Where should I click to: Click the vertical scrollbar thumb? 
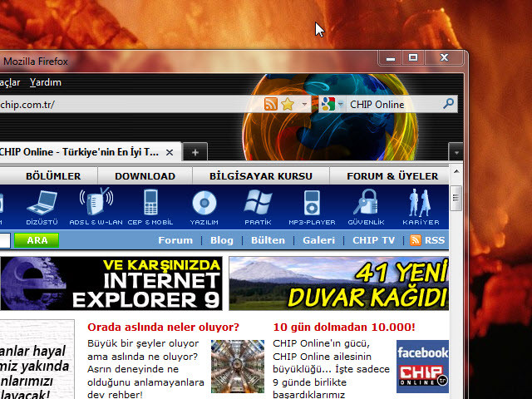tap(456, 198)
